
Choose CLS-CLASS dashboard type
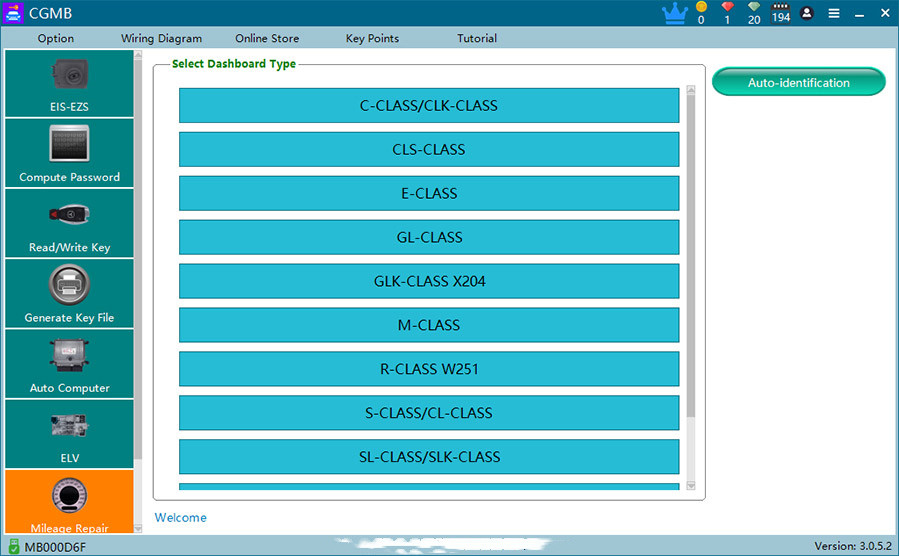429,149
